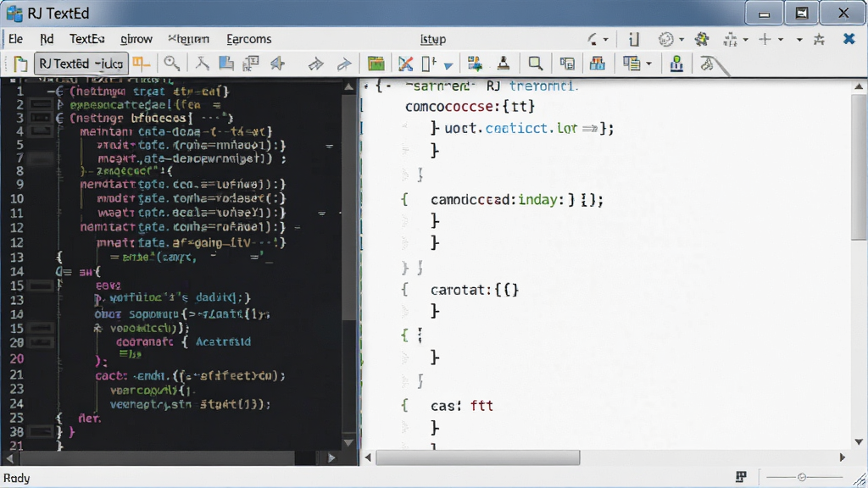Click the stamp icon in the toolbar
Viewport: 868px width, 488px height.
tap(504, 64)
